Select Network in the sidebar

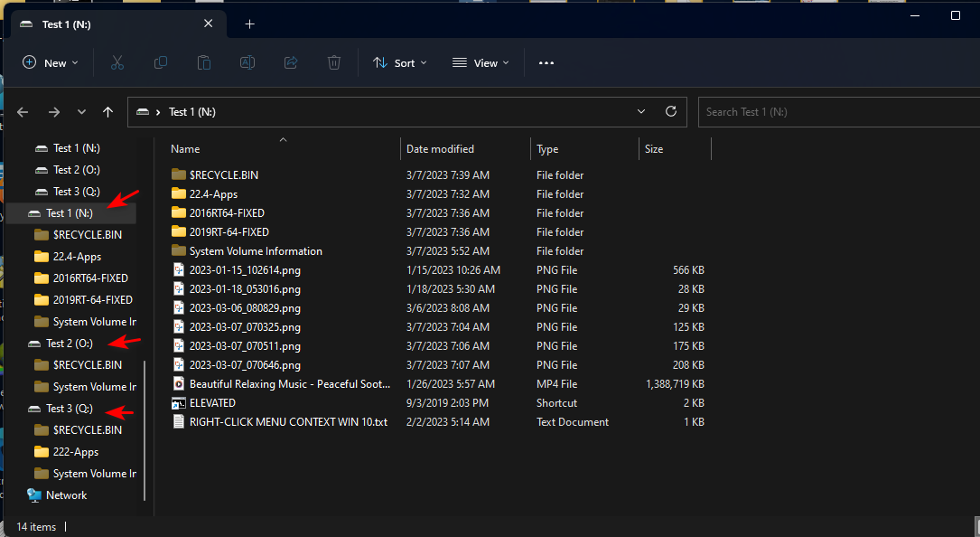66,495
